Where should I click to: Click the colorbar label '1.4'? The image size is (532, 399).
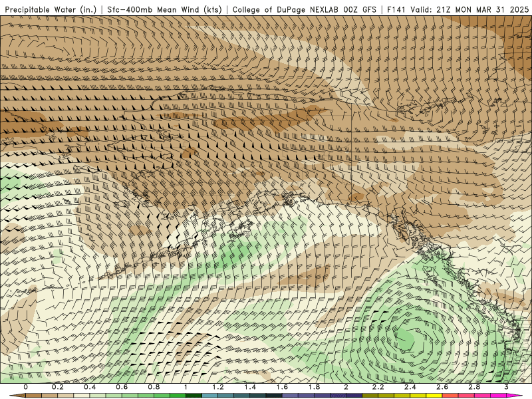[x=250, y=387]
